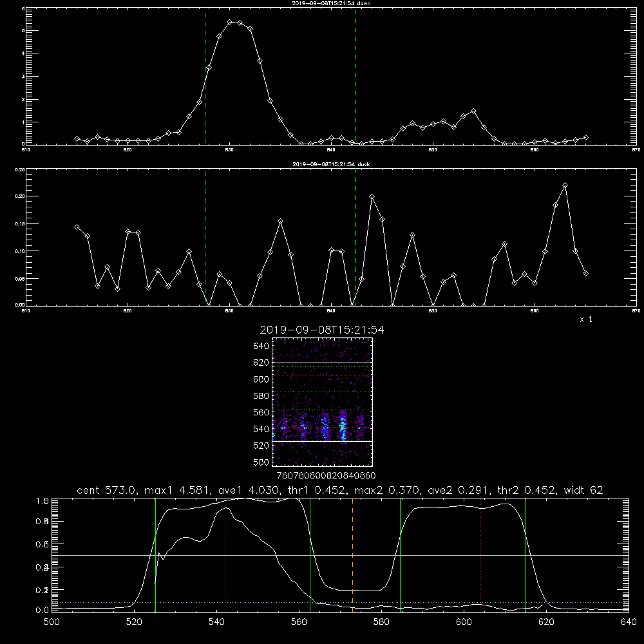This screenshot has width=644, height=644.
Task: Click the orange dashed centre line at 573
Action: pos(352,555)
